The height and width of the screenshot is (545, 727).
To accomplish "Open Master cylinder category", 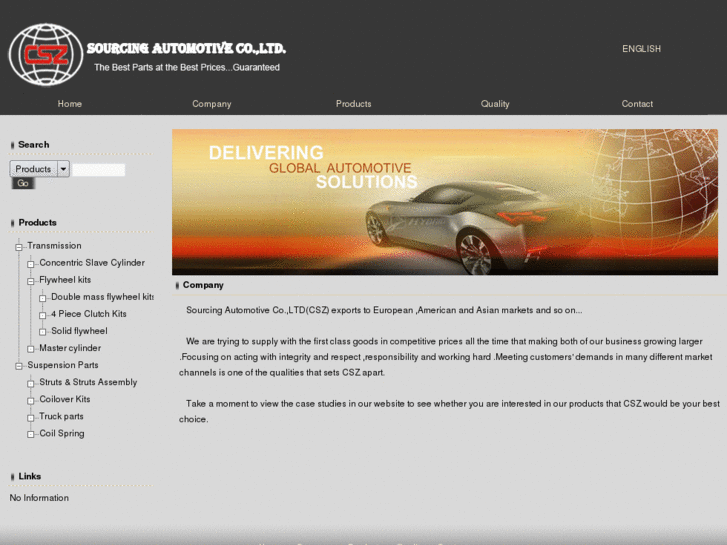I will 70,348.
